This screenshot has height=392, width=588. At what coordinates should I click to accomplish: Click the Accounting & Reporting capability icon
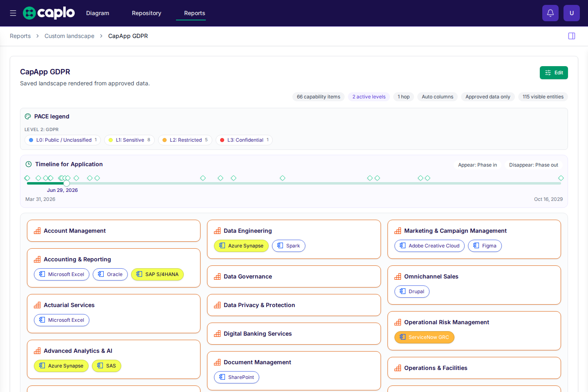click(x=37, y=259)
